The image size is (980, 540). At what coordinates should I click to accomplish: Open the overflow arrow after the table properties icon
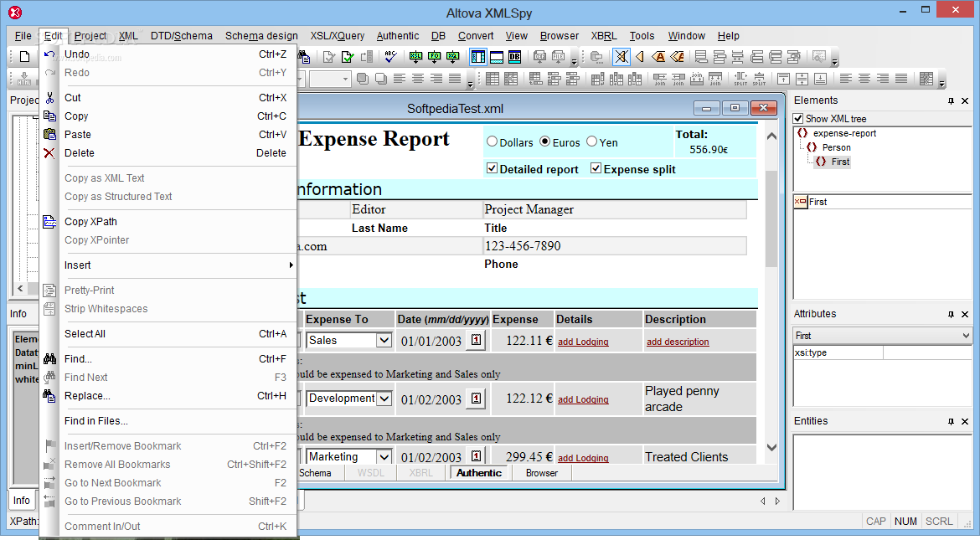pos(941,82)
